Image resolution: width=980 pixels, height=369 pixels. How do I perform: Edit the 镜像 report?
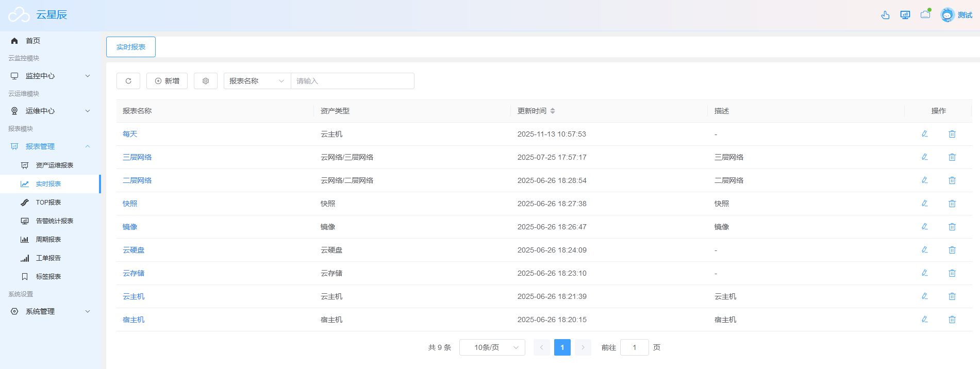tap(924, 227)
